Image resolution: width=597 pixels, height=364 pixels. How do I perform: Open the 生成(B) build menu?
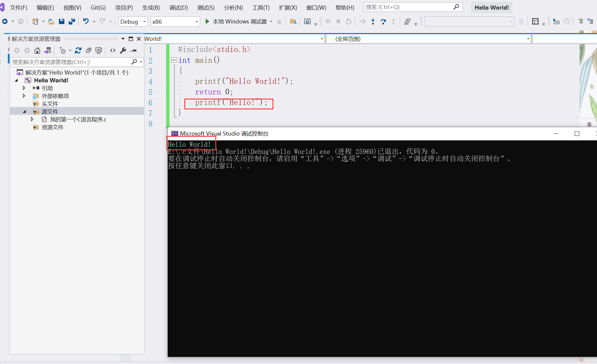point(151,8)
